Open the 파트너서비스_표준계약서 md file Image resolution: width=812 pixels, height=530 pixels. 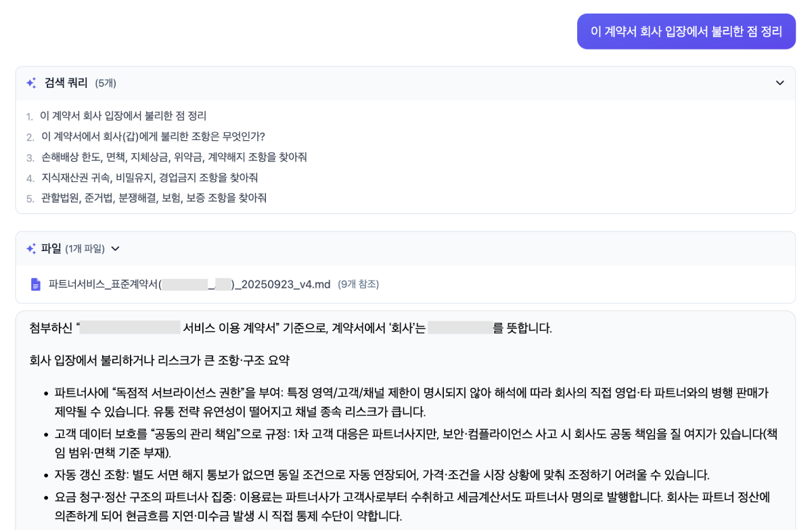click(x=189, y=284)
